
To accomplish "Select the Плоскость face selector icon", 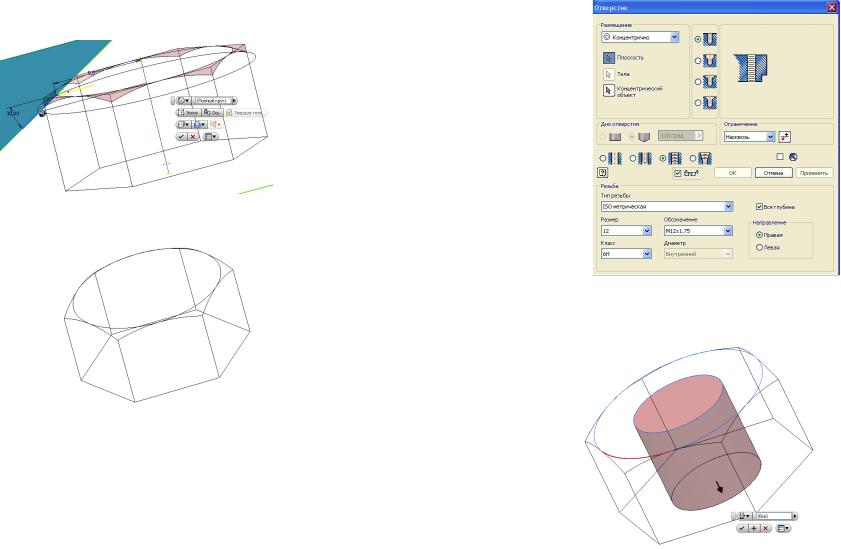I will click(608, 57).
